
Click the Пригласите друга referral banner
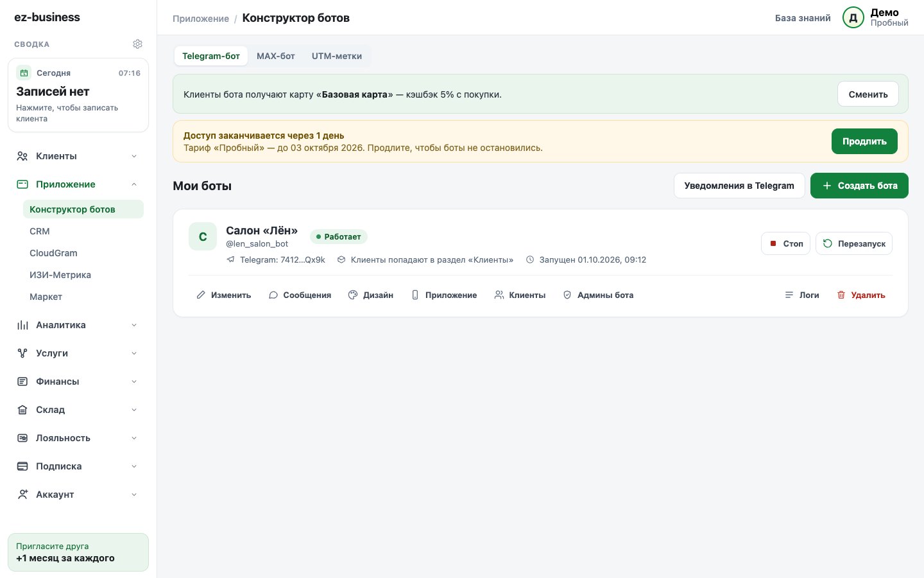coord(78,552)
